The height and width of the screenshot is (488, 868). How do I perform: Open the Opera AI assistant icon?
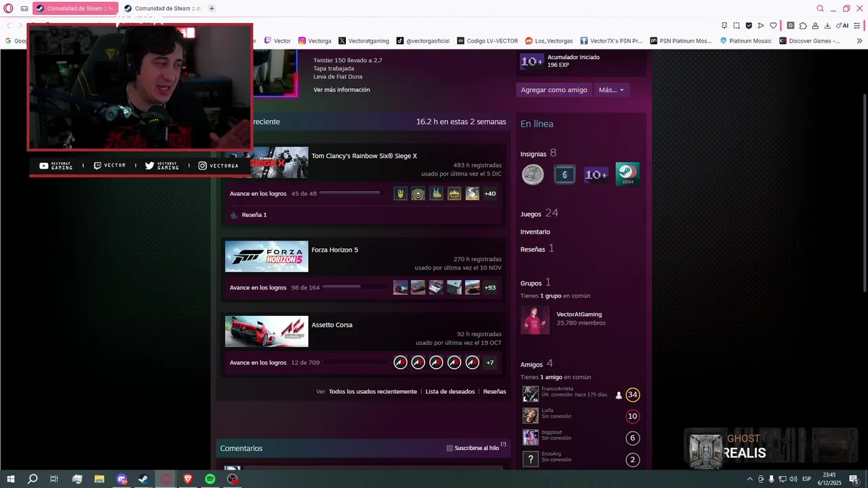842,26
